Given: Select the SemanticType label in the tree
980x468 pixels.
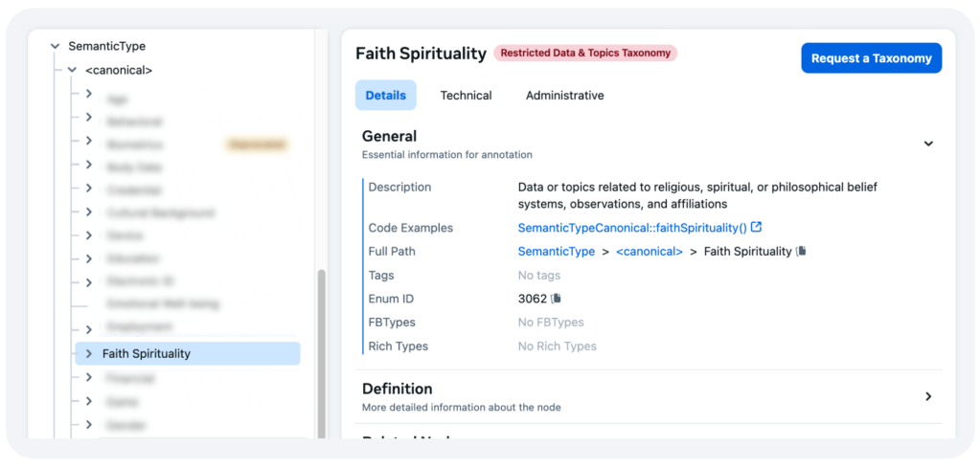Looking at the screenshot, I should click(x=106, y=46).
